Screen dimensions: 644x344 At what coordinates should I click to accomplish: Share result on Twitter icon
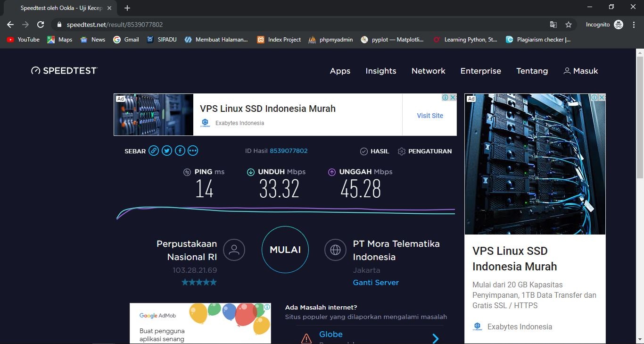pyautogui.click(x=167, y=151)
